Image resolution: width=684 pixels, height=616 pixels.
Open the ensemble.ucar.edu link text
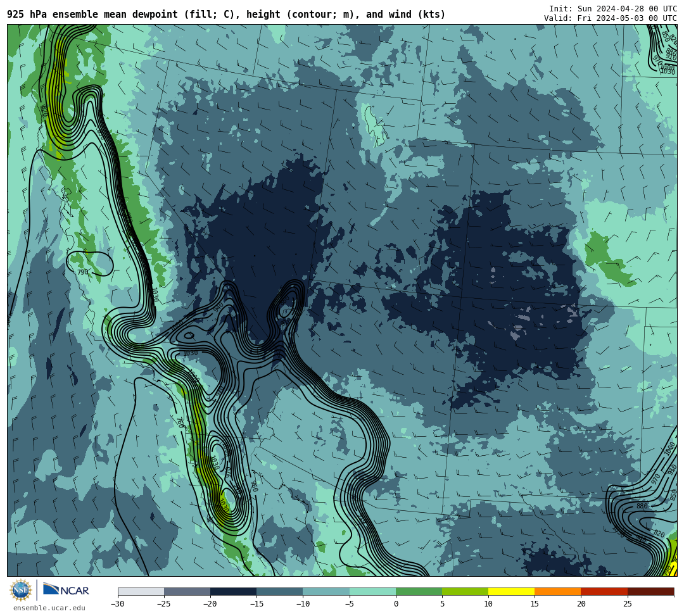click(49, 608)
